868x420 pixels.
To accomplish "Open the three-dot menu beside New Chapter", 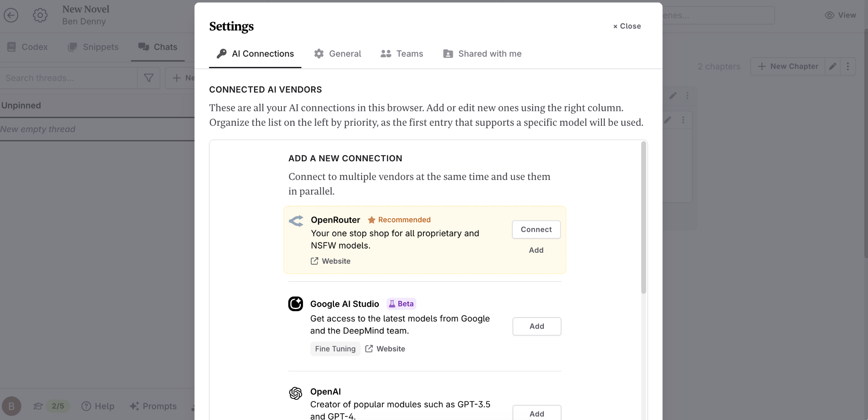I will click(x=848, y=66).
